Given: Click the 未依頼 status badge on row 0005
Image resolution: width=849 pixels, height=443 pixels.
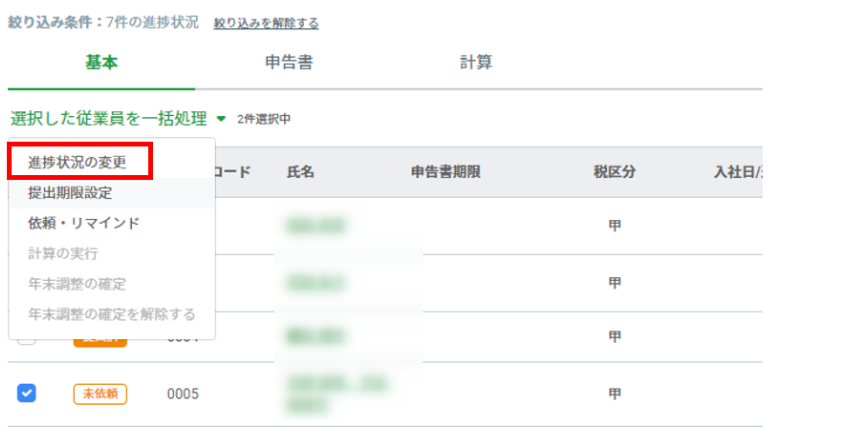Looking at the screenshot, I should [x=100, y=393].
